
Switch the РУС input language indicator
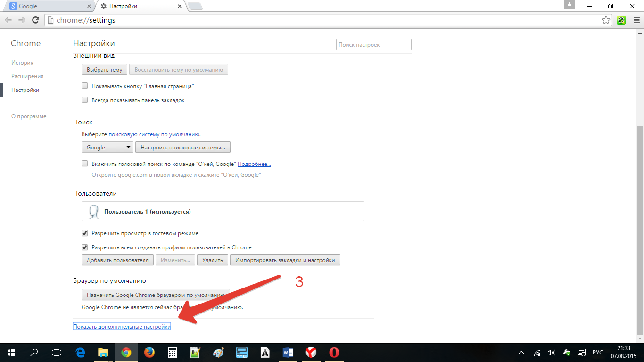coord(598,353)
